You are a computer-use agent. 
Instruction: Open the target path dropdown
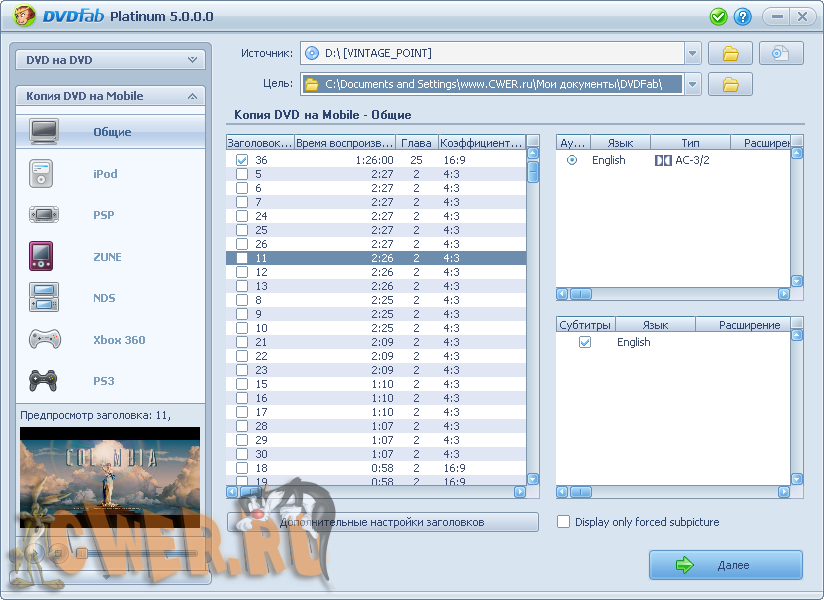coord(693,84)
